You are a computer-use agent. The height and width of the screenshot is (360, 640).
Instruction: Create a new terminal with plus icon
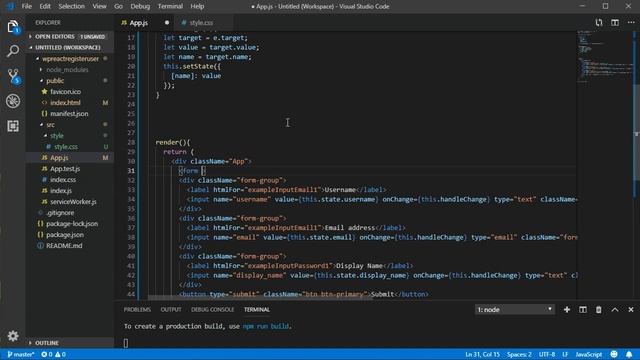point(567,310)
